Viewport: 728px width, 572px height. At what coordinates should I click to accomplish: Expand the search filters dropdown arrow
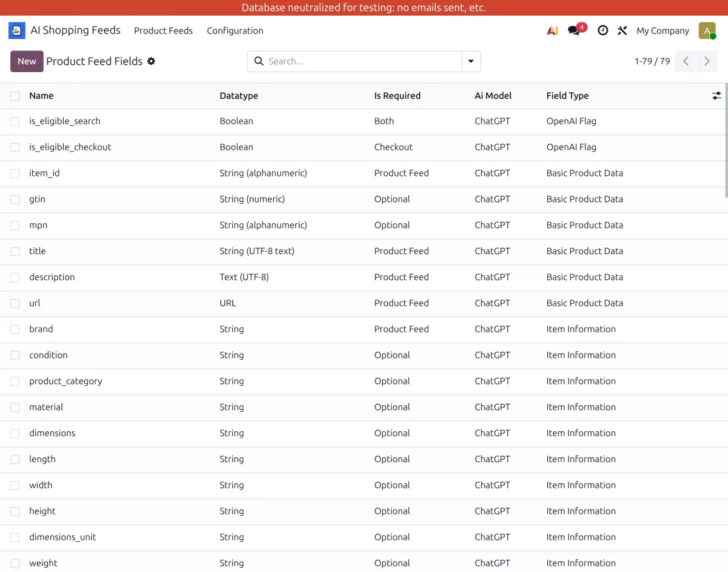pos(471,61)
